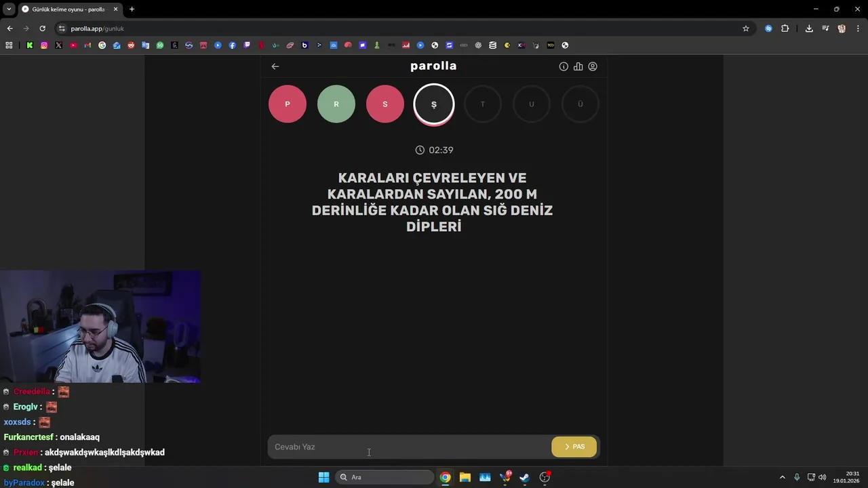Image resolution: width=868 pixels, height=488 pixels.
Task: Select the dimmed letter Ü circle
Action: [580, 104]
